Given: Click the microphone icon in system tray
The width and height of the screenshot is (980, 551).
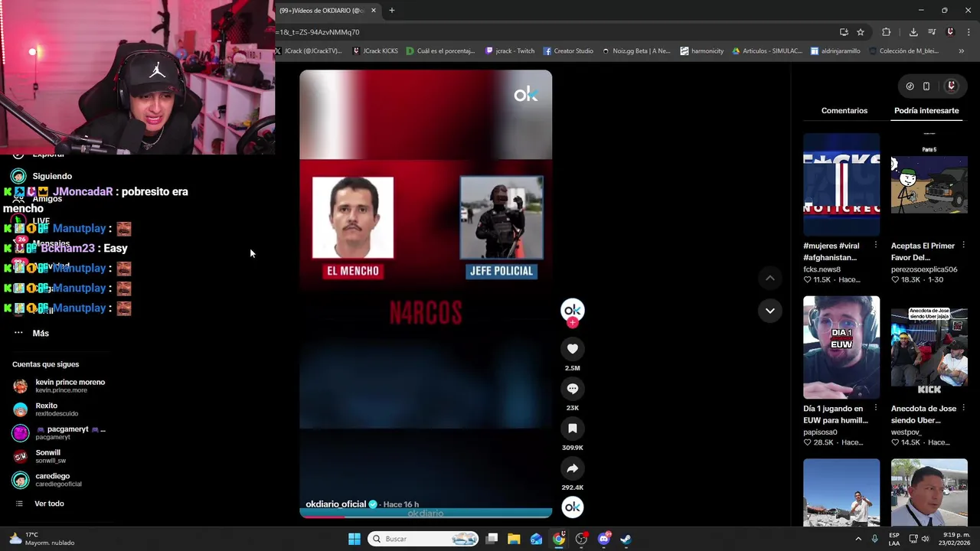Looking at the screenshot, I should click(874, 539).
